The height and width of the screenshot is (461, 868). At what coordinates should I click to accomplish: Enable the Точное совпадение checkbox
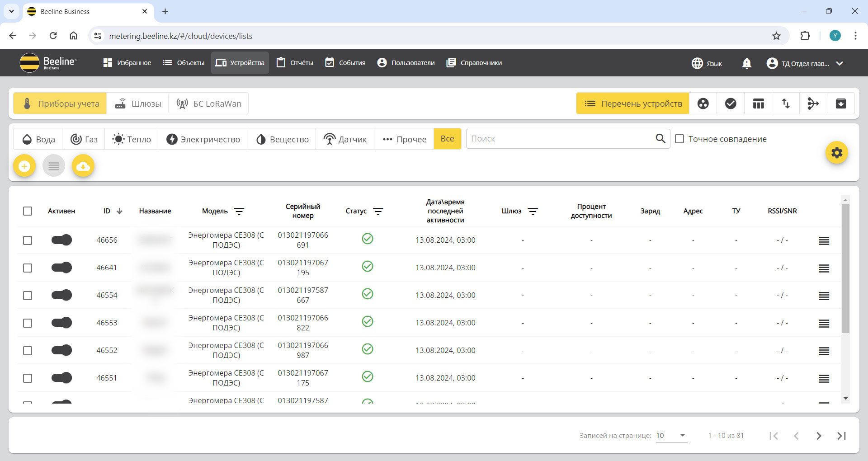pyautogui.click(x=679, y=139)
